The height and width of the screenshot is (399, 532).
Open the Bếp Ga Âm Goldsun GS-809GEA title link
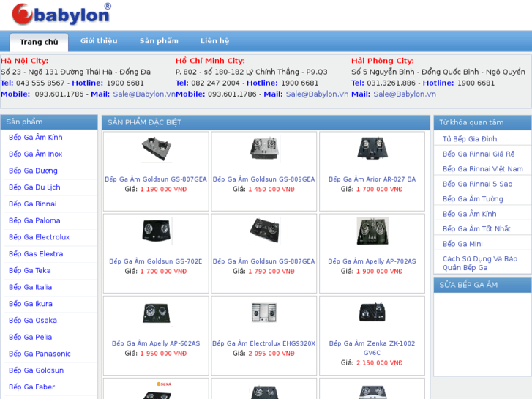click(x=264, y=179)
